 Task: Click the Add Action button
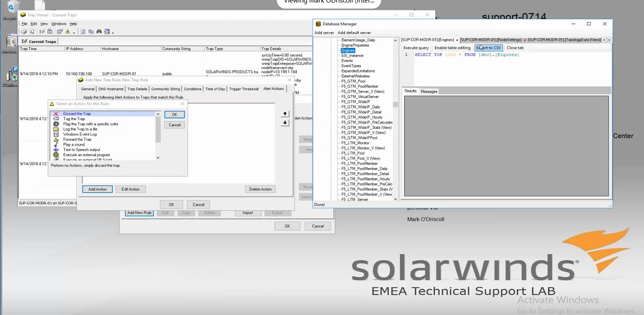pyautogui.click(x=98, y=189)
